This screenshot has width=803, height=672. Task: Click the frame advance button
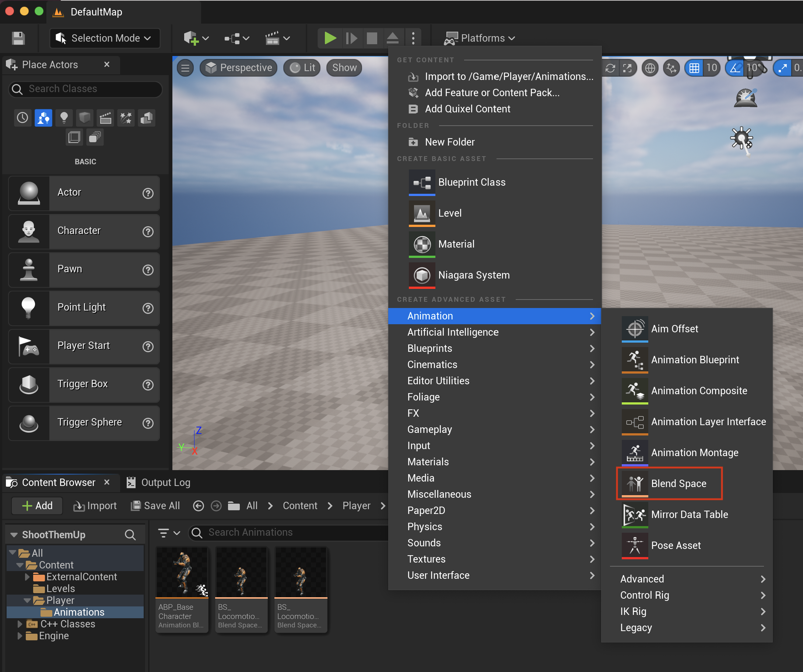(x=351, y=38)
